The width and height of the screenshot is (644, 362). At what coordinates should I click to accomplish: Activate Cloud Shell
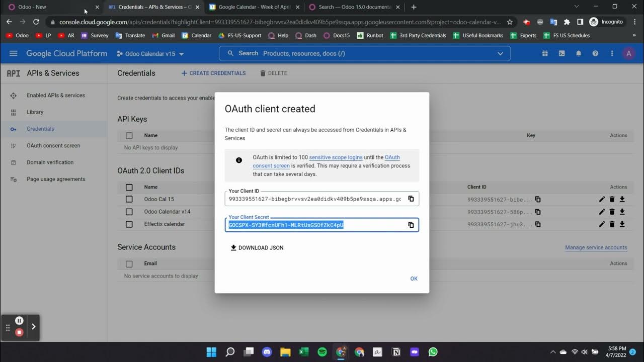[561, 53]
